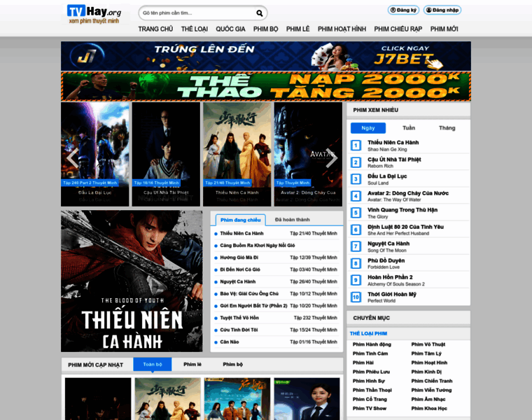
Task: Open Phim Kinh Dị genre
Action: 426,372
